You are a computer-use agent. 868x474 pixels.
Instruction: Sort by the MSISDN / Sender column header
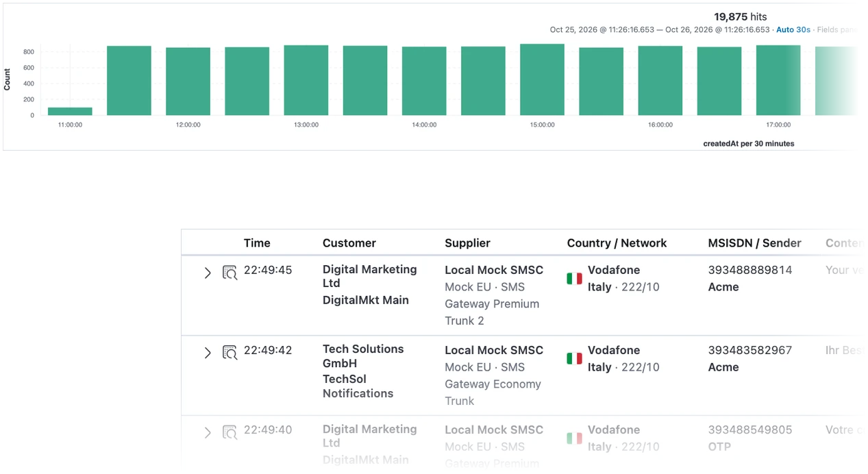click(x=755, y=242)
